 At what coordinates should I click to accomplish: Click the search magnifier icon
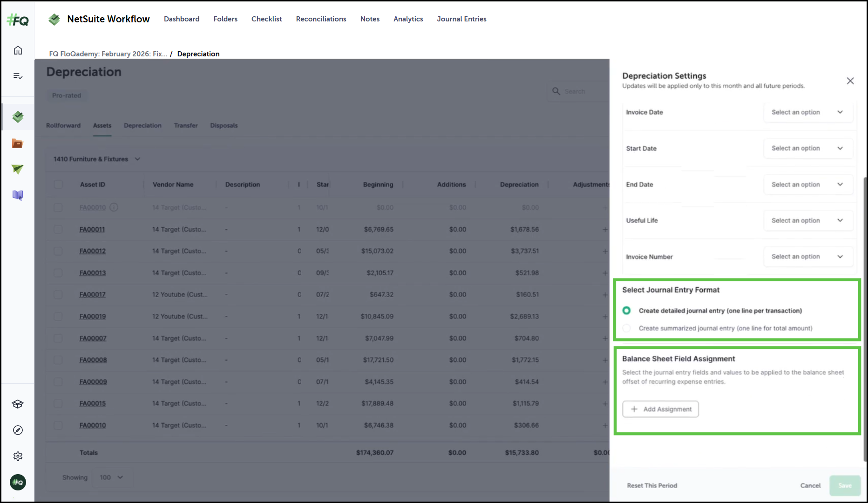pyautogui.click(x=556, y=91)
